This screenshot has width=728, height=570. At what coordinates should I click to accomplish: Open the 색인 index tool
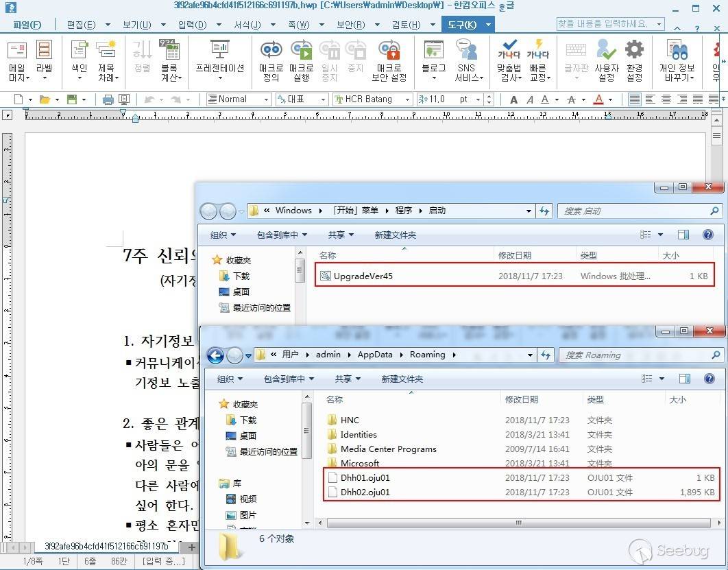pyautogui.click(x=80, y=60)
